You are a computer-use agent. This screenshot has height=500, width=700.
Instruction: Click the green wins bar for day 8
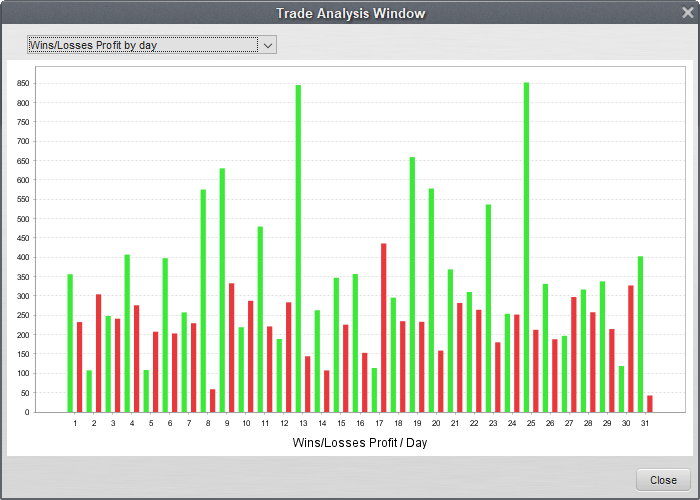203,300
